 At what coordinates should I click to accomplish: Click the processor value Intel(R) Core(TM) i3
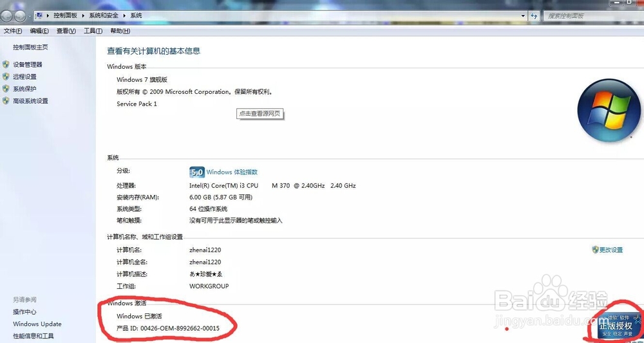(272, 185)
